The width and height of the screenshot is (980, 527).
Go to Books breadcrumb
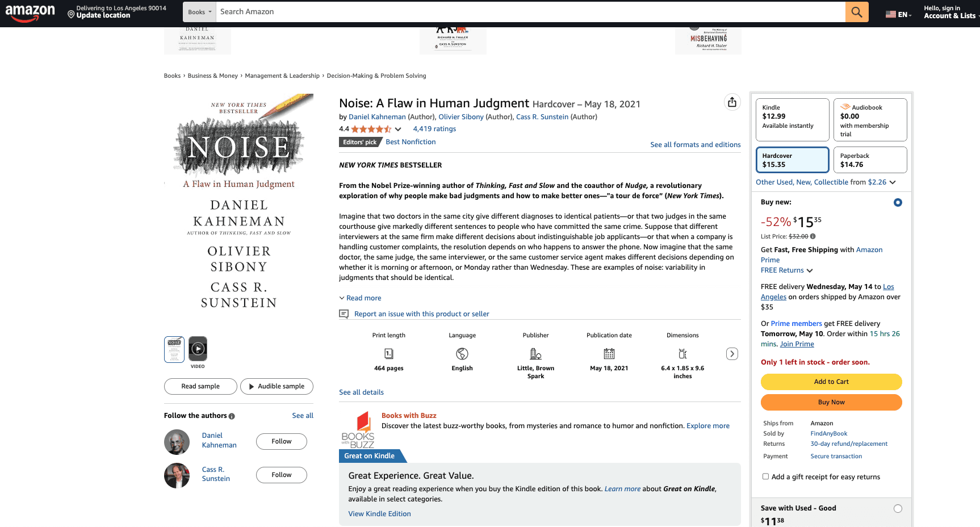point(172,76)
